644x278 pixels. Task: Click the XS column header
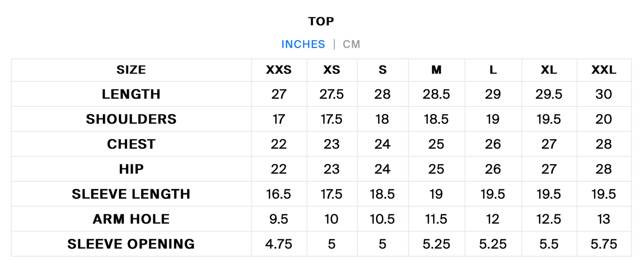[x=332, y=70]
